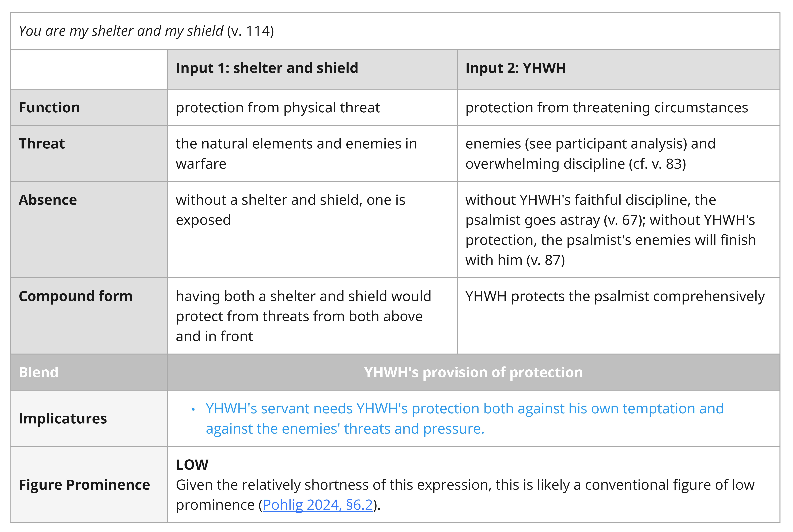The width and height of the screenshot is (793, 532).
Task: Click the 'YHWH's provision of protection' blend cell
Action: [x=473, y=372]
